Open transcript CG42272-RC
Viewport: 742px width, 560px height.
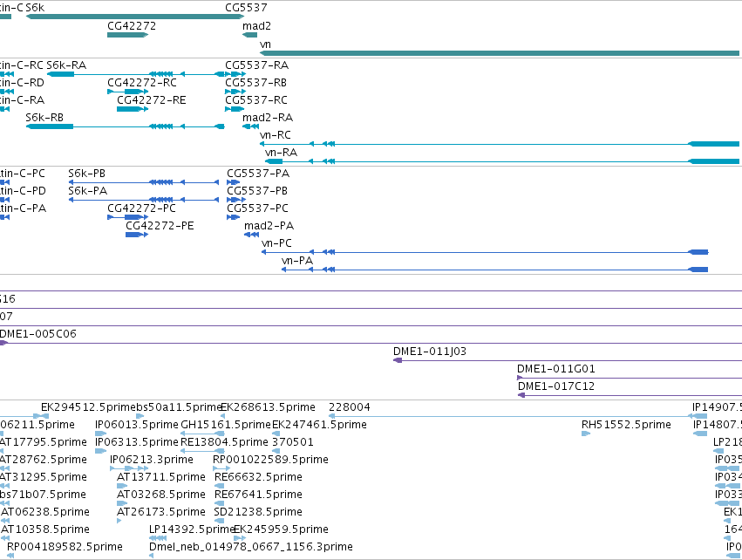(128, 92)
